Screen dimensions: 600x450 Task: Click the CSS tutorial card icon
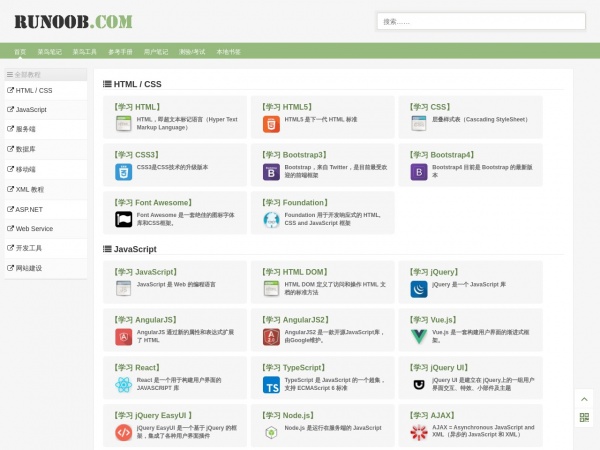click(x=419, y=124)
